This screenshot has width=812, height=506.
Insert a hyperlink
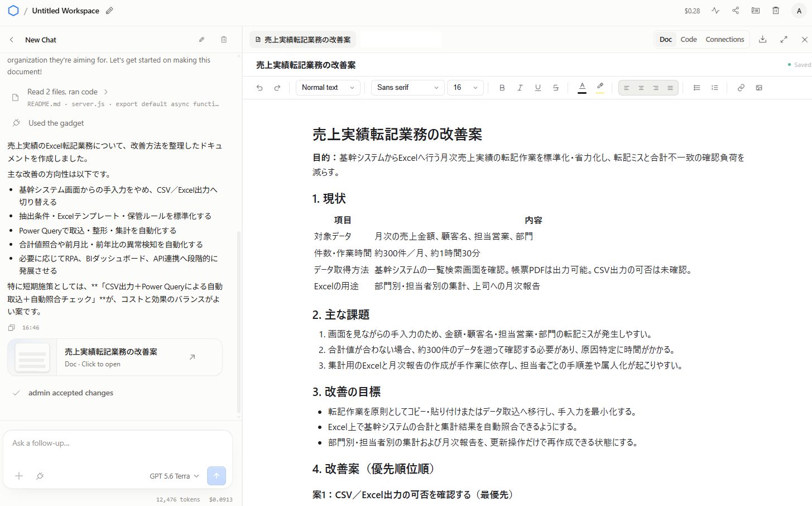pos(741,88)
